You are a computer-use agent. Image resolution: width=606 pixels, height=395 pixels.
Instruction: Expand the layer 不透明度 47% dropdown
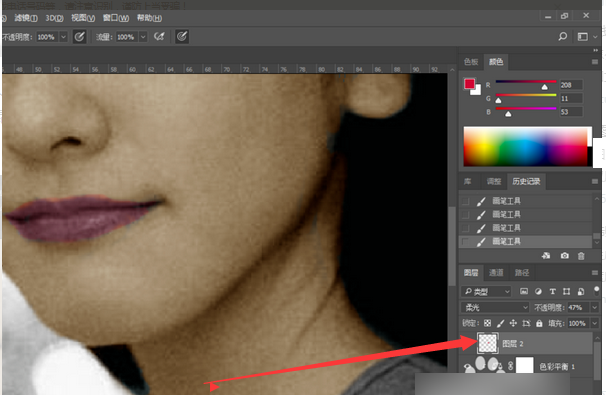coord(595,307)
